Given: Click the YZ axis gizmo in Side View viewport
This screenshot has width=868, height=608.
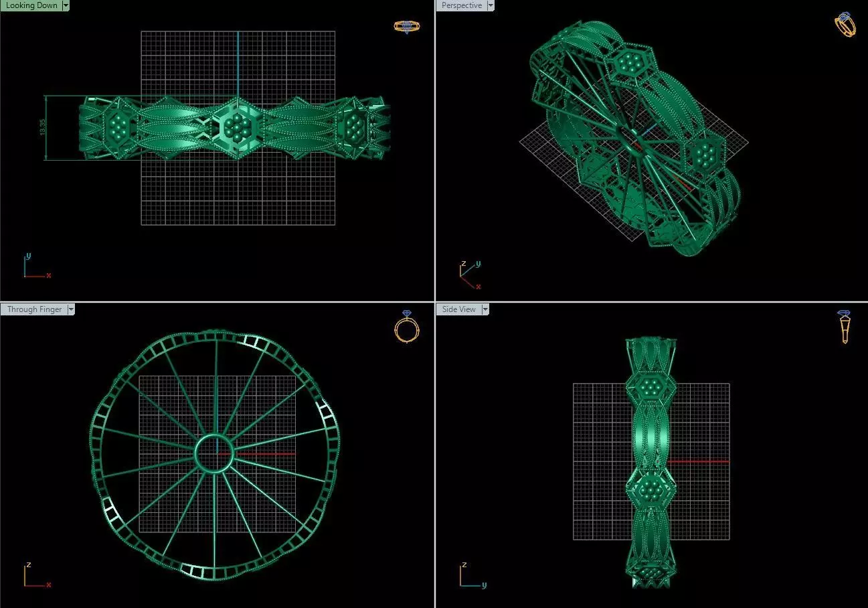Looking at the screenshot, I should click(472, 575).
